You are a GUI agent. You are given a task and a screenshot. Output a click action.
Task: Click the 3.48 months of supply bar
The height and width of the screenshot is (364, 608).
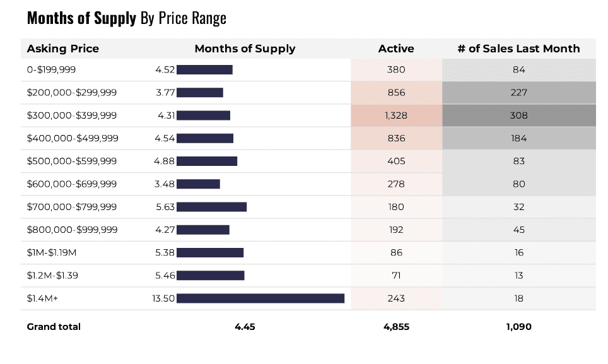(198, 184)
